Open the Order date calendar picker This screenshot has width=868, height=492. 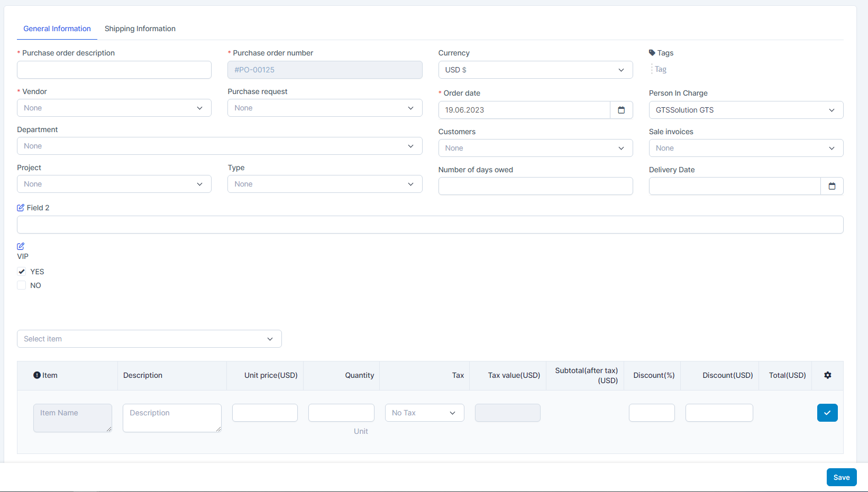coord(621,110)
